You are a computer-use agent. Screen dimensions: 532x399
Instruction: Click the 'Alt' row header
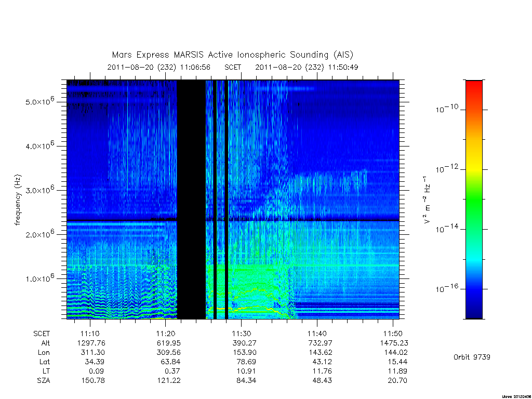(46, 343)
